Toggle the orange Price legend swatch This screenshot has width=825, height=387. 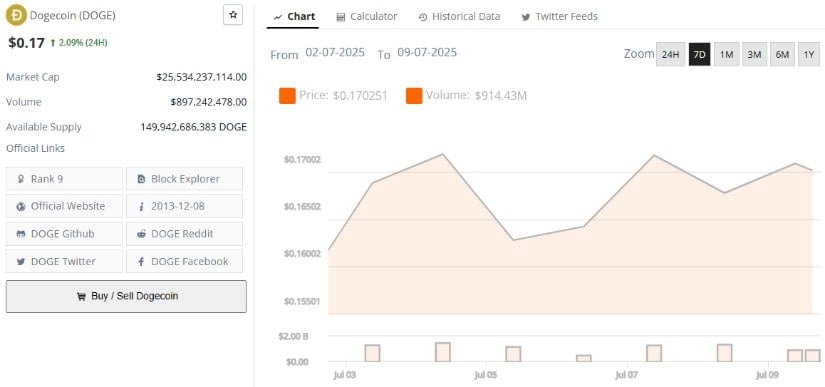pyautogui.click(x=287, y=96)
